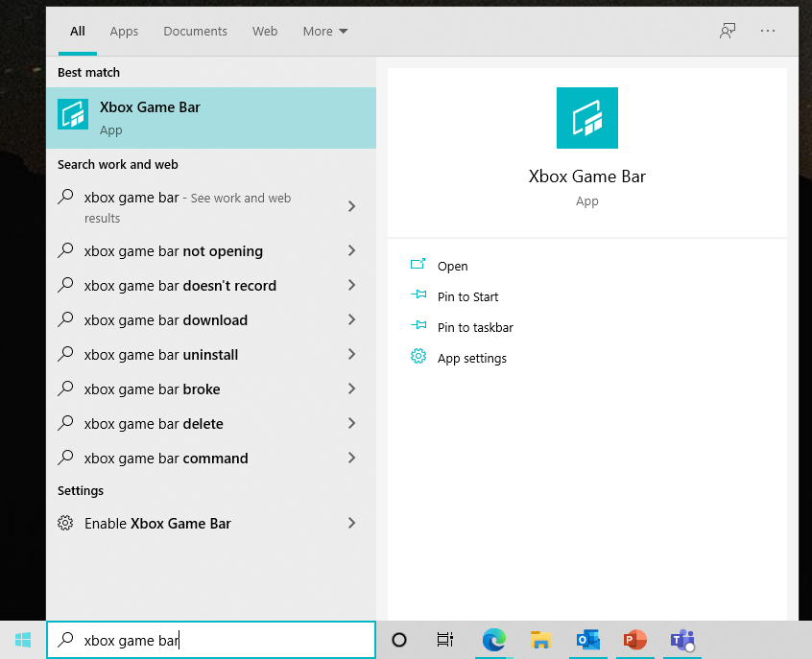This screenshot has height=659, width=812.
Task: Expand the More dropdown filter
Action: 325,31
